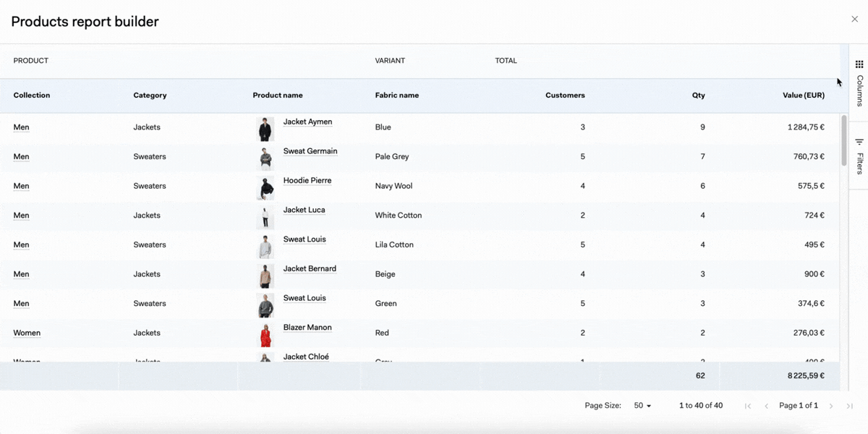Go to the previous page
This screenshot has height=434, width=868.
[x=766, y=406]
